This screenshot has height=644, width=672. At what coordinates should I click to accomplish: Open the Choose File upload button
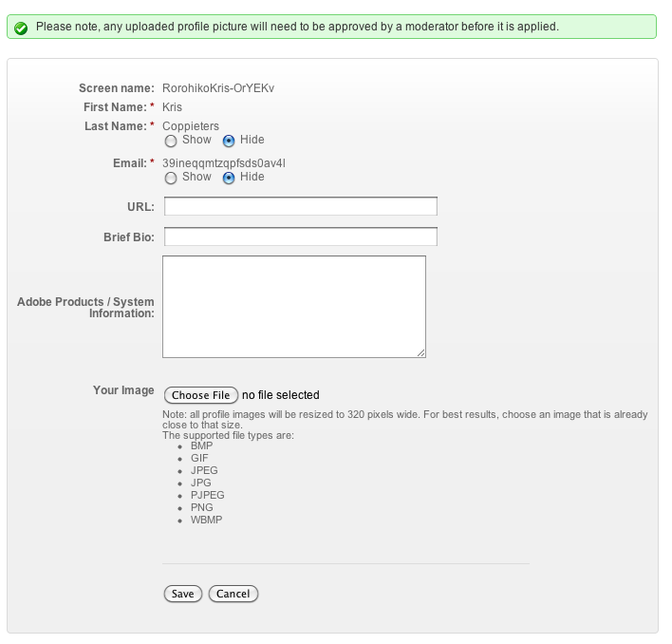click(201, 395)
